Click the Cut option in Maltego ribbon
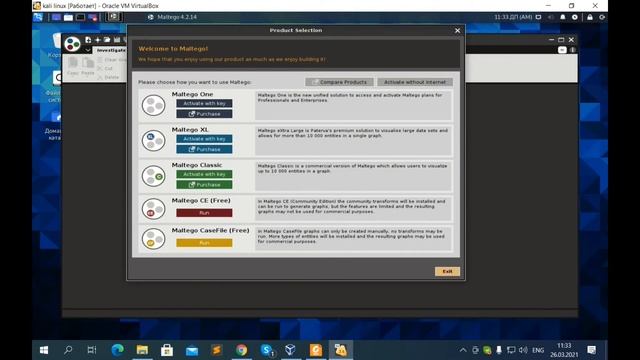This screenshot has height=360, width=640. 105,69
